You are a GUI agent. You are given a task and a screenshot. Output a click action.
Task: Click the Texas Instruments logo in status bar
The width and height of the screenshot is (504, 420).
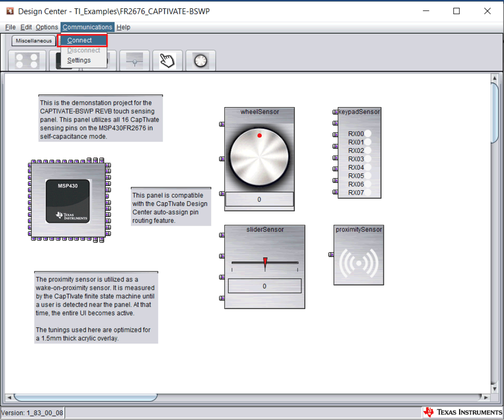462,412
